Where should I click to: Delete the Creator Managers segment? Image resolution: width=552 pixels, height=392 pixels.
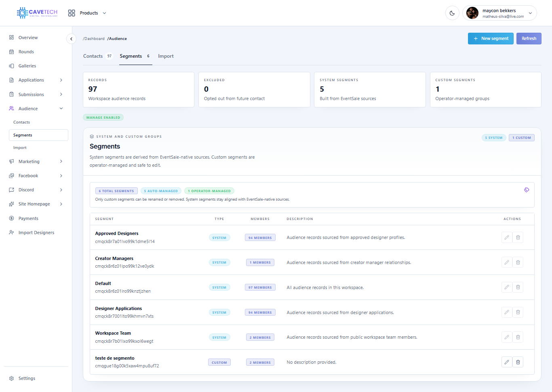518,262
